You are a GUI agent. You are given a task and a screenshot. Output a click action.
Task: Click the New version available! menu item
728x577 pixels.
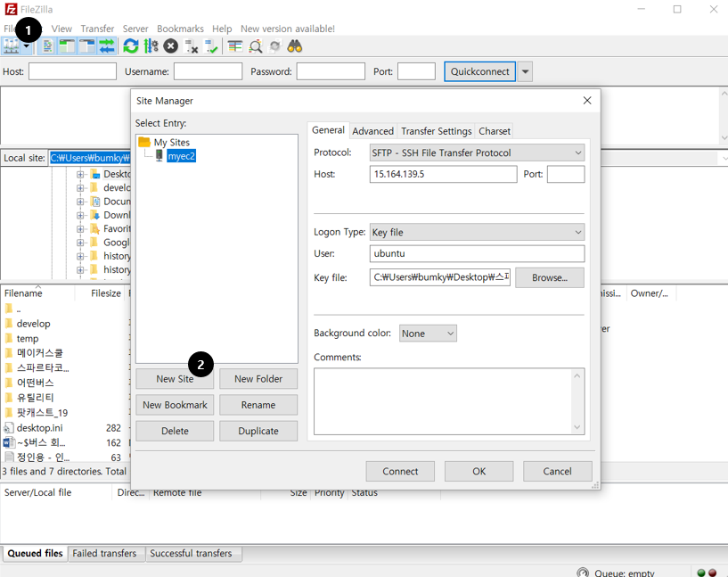tap(288, 29)
